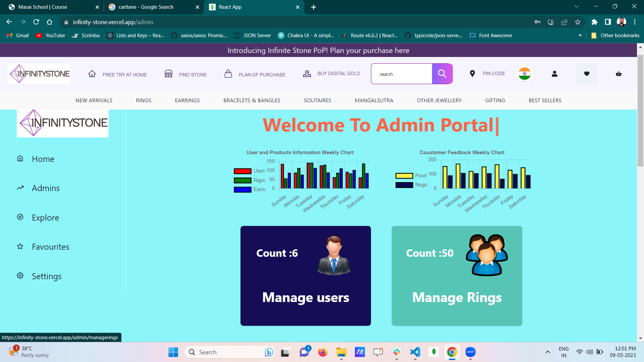Click the user profile icon
644x362 pixels.
(554, 74)
